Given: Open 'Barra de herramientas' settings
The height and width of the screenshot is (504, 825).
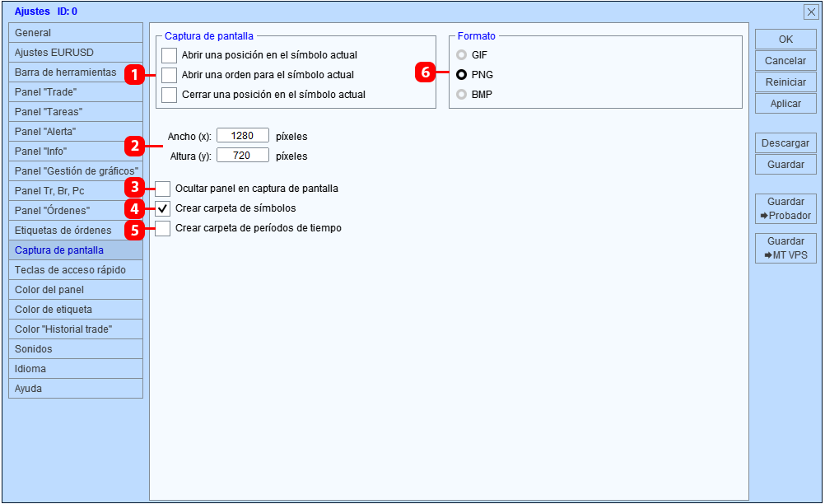Looking at the screenshot, I should tap(76, 72).
